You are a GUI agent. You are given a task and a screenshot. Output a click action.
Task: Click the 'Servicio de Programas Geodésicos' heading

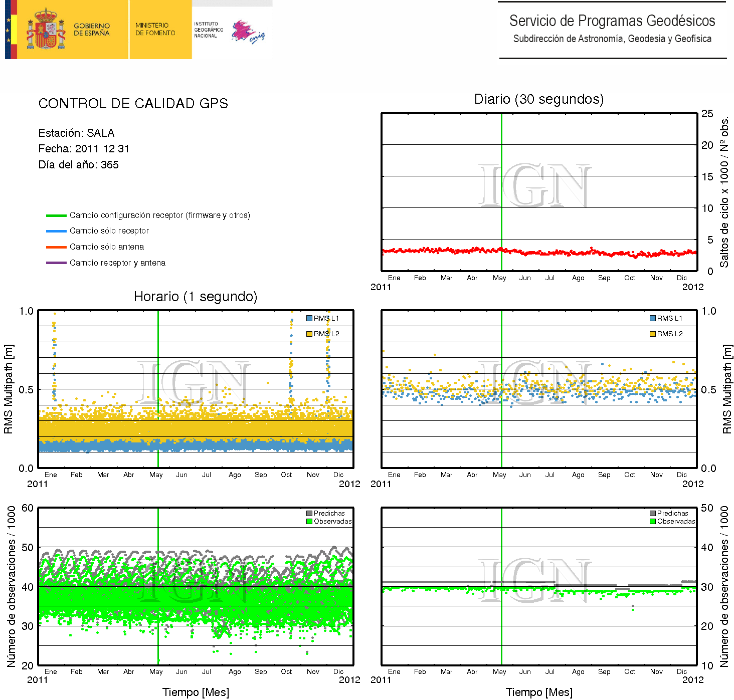point(612,21)
